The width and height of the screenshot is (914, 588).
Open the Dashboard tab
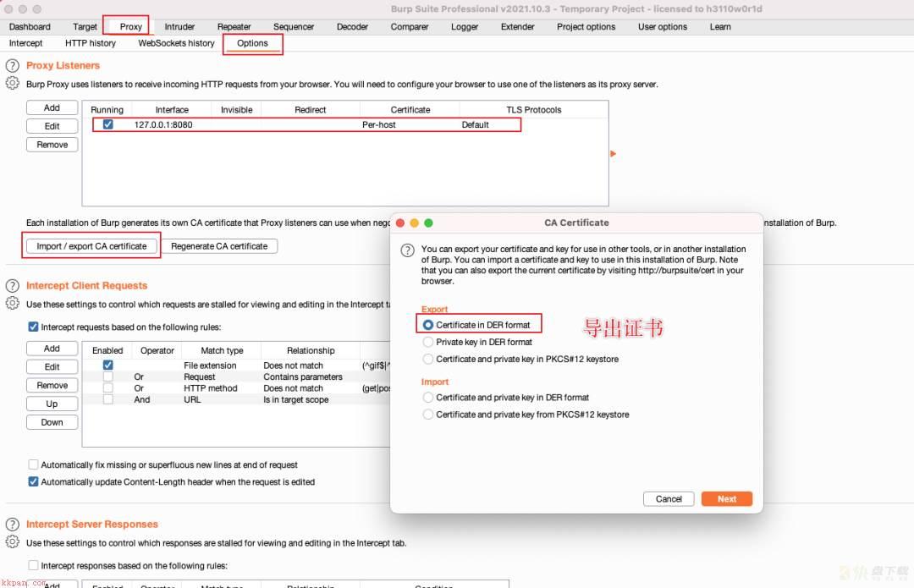[x=30, y=27]
